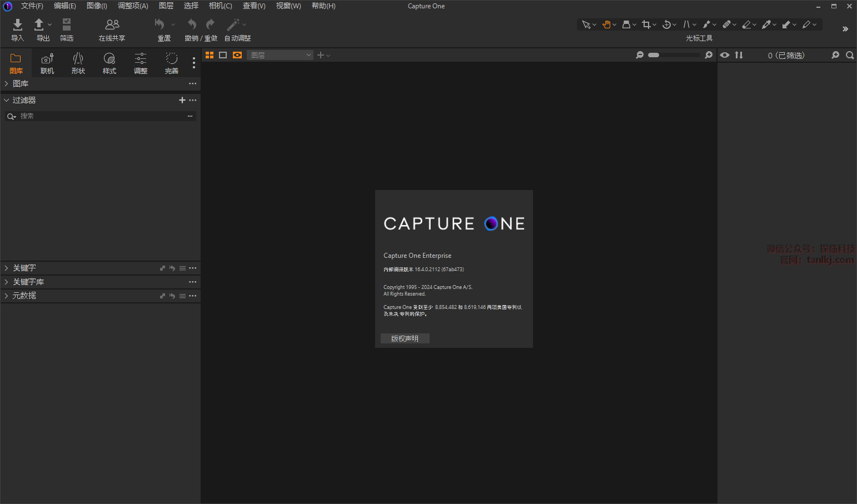Open the 在线共享 online sharing tool
Screen dimensions: 857x504
(x=112, y=25)
